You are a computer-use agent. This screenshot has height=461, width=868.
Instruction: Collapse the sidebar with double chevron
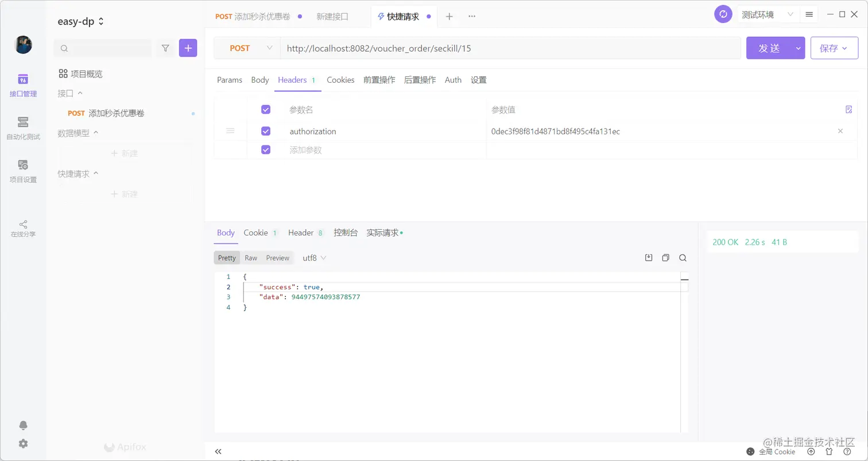click(218, 452)
